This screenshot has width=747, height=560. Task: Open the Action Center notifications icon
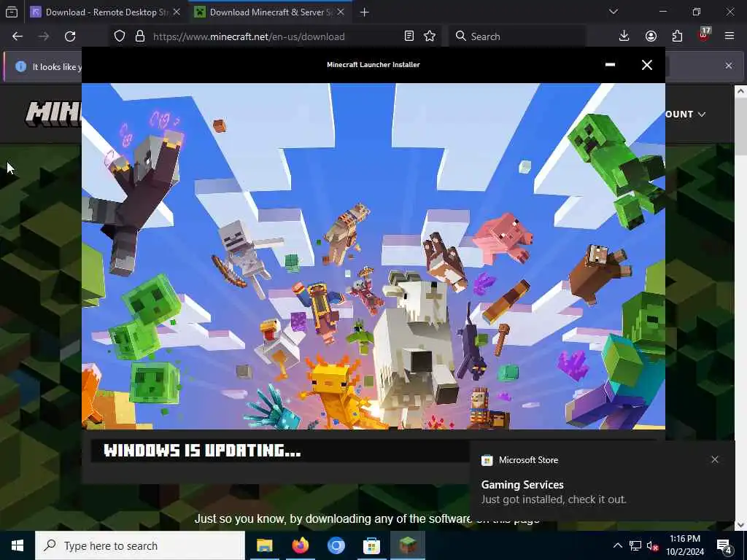pos(724,545)
